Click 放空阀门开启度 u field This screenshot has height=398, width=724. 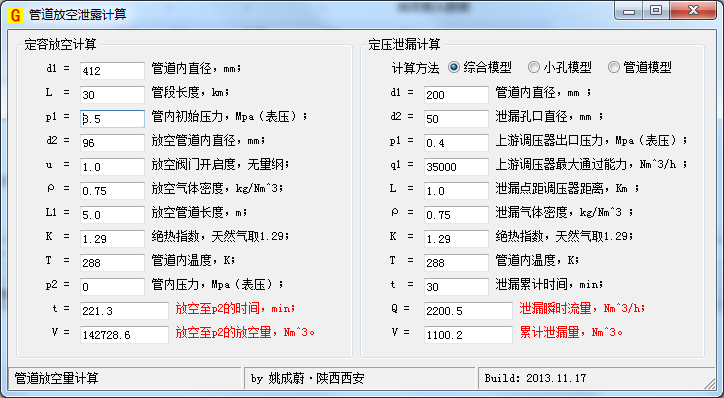[112, 167]
